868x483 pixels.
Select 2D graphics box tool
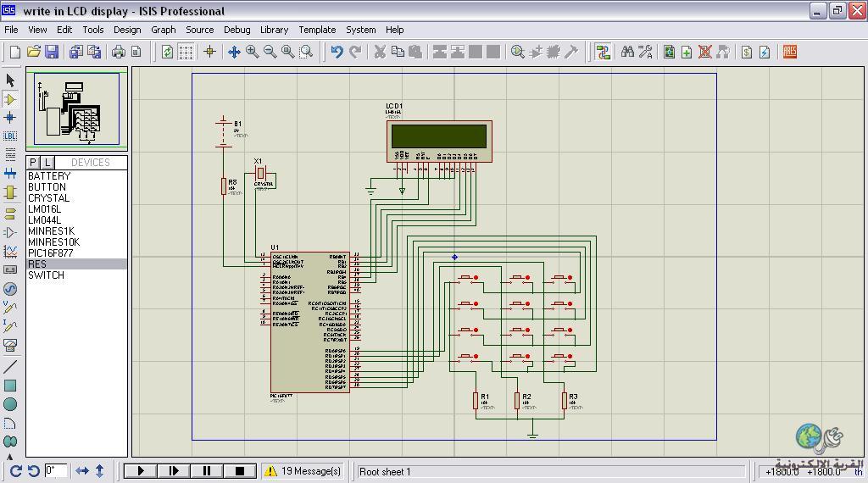pyautogui.click(x=10, y=386)
